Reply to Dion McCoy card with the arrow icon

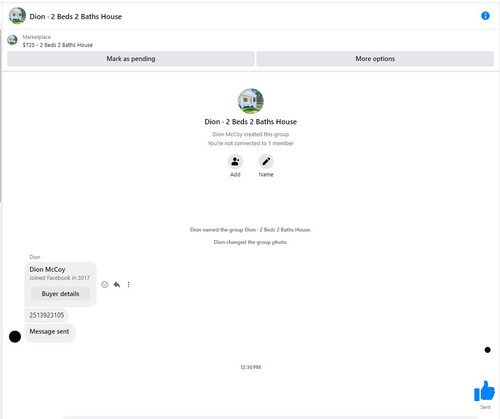pos(117,284)
